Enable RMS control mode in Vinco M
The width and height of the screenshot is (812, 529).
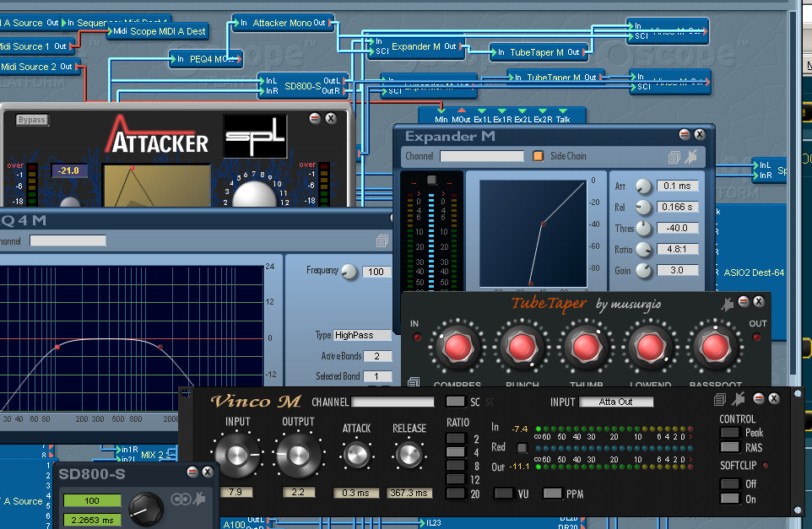(729, 446)
